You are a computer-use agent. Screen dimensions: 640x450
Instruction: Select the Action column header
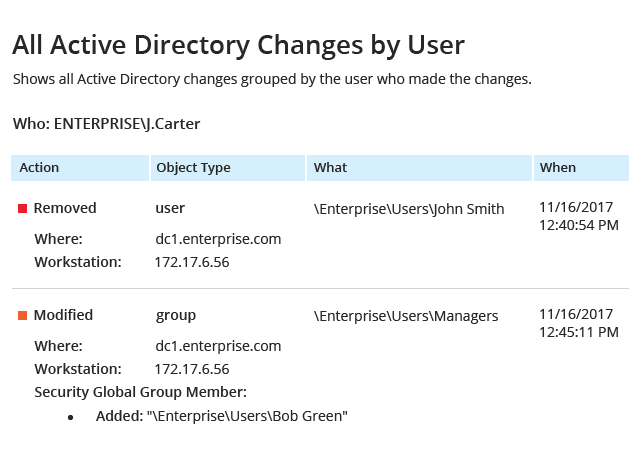pyautogui.click(x=80, y=168)
